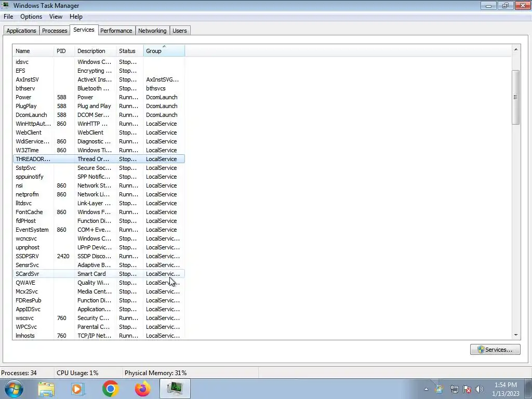The width and height of the screenshot is (532, 399).
Task: Select the nsi service row
Action: coord(99,185)
